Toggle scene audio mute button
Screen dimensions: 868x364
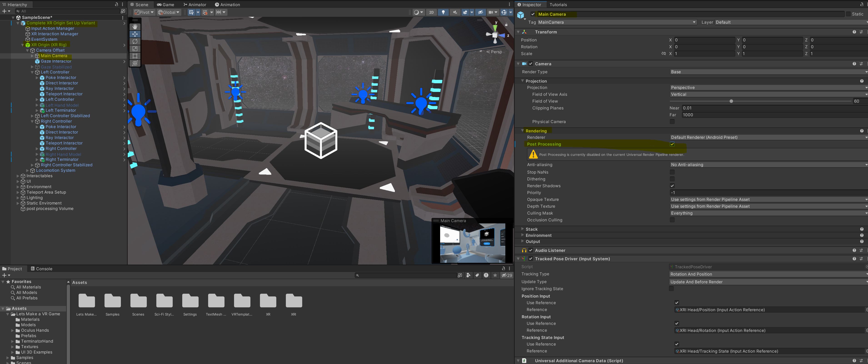click(455, 12)
